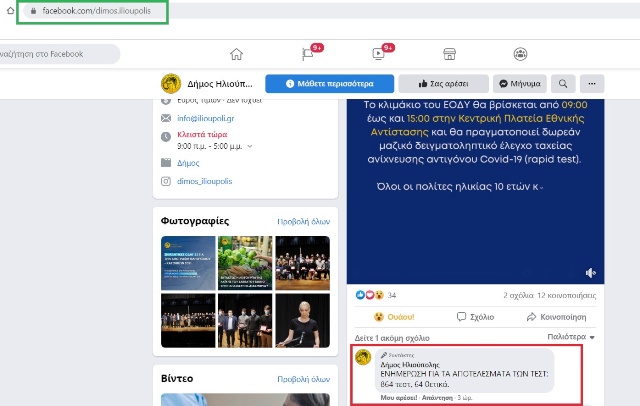Image resolution: width=640 pixels, height=406 pixels.
Task: Click the 34 reactions count
Action: [392, 295]
